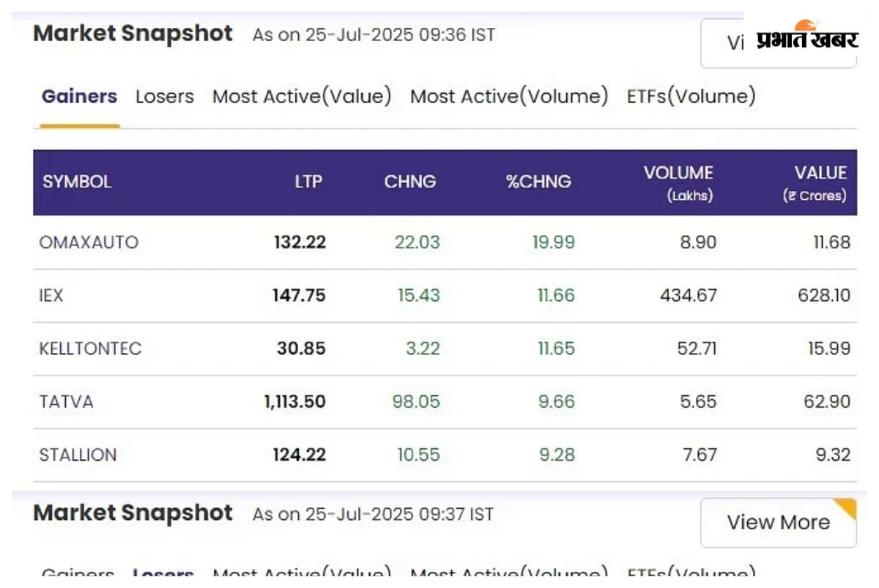Open the top Most Active(Value) tab
The height and width of the screenshot is (588, 879).
(x=302, y=97)
